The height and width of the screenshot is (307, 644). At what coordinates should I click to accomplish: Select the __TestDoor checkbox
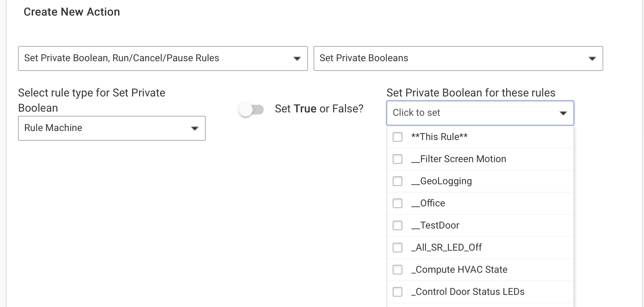coord(398,225)
